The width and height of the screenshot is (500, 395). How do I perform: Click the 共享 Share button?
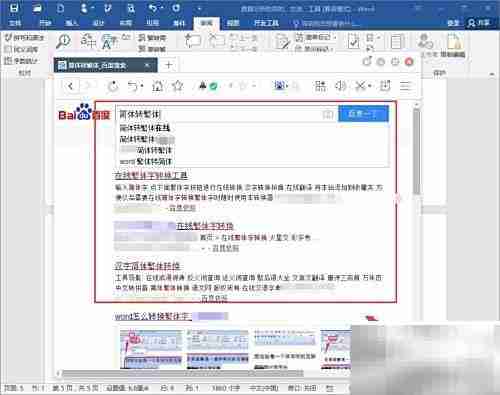[479, 23]
